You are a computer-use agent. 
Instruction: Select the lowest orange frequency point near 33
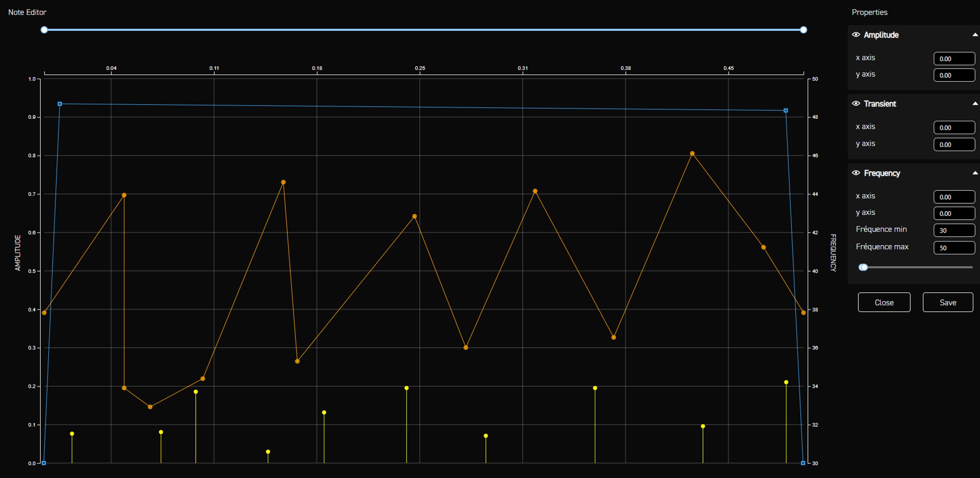150,407
